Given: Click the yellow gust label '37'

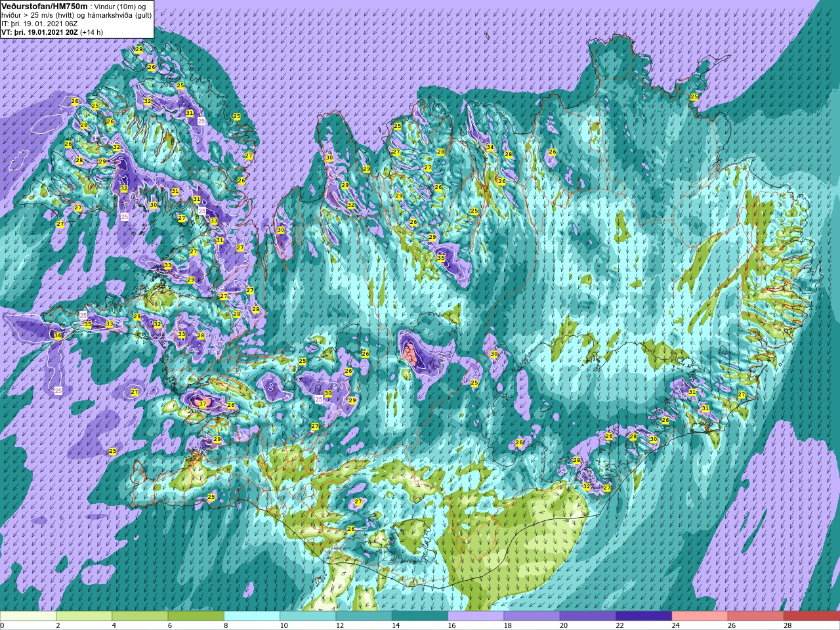Looking at the screenshot, I should click(x=202, y=404).
